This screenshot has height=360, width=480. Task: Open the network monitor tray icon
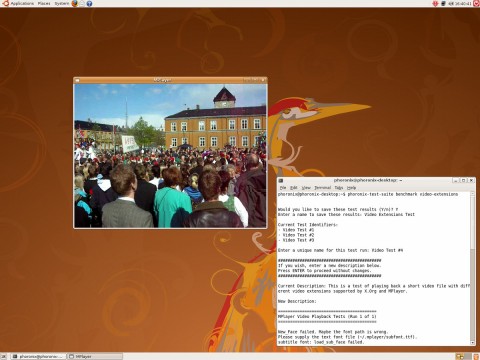click(443, 3)
